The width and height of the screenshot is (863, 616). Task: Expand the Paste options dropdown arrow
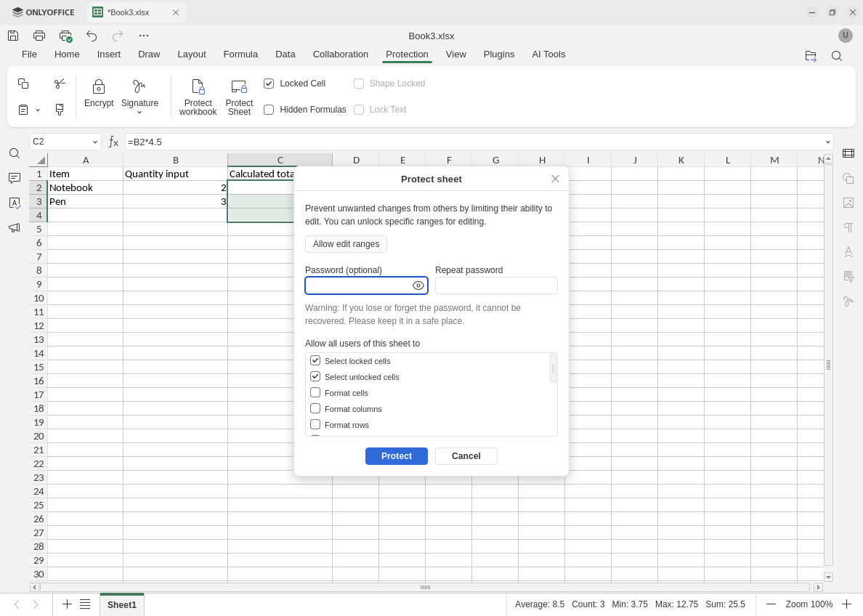click(x=38, y=110)
